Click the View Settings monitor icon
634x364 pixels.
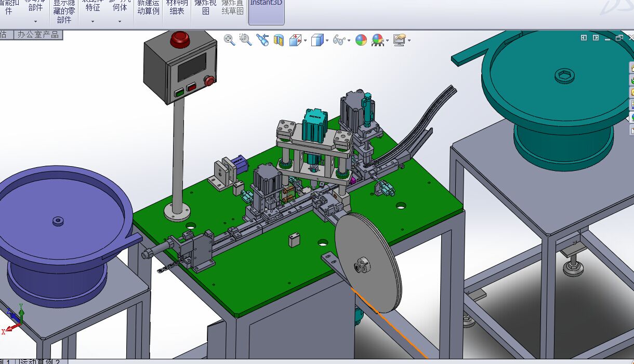399,40
